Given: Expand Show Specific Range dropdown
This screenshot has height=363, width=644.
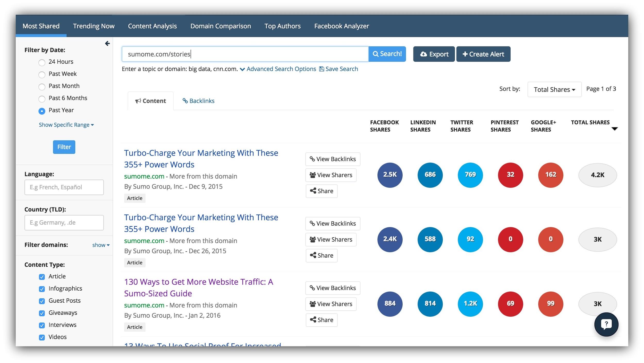Looking at the screenshot, I should click(x=66, y=125).
